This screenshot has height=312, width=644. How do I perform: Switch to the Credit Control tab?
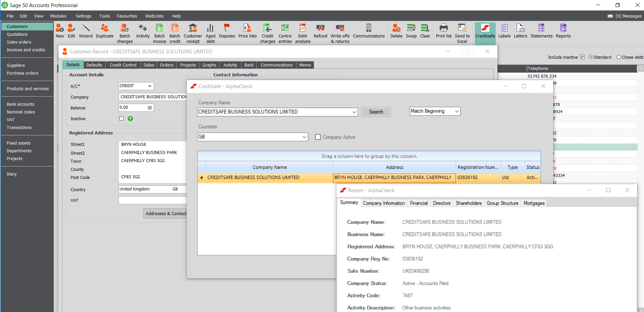point(123,65)
